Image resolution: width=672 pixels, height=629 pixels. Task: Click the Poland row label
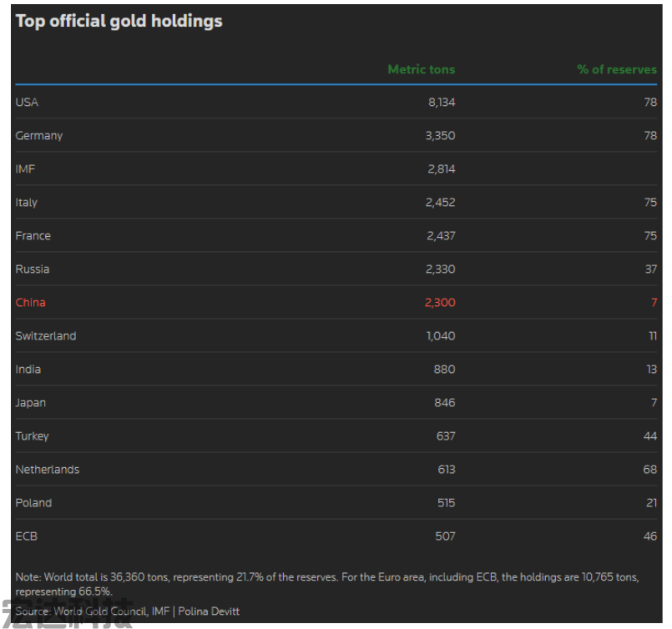pos(33,502)
